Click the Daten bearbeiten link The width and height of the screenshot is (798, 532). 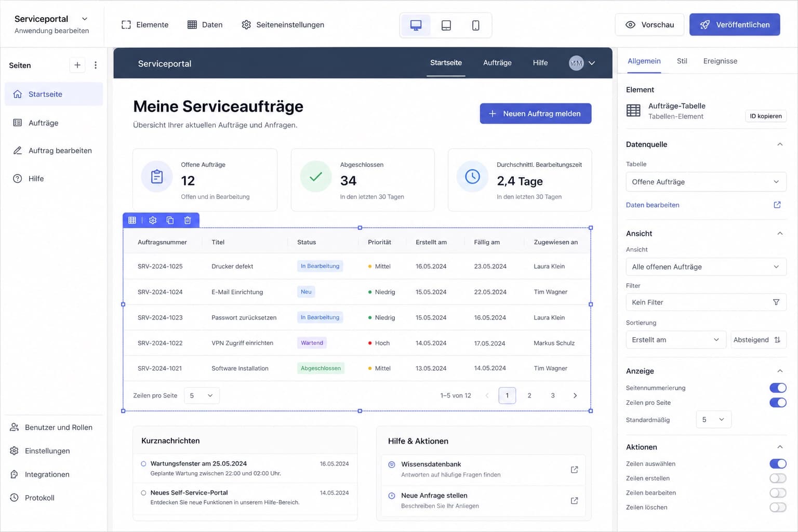point(653,205)
